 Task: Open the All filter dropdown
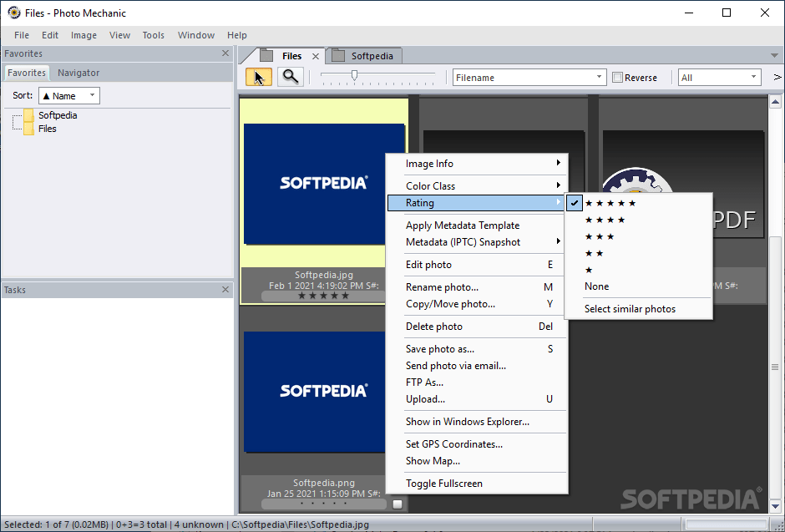719,78
